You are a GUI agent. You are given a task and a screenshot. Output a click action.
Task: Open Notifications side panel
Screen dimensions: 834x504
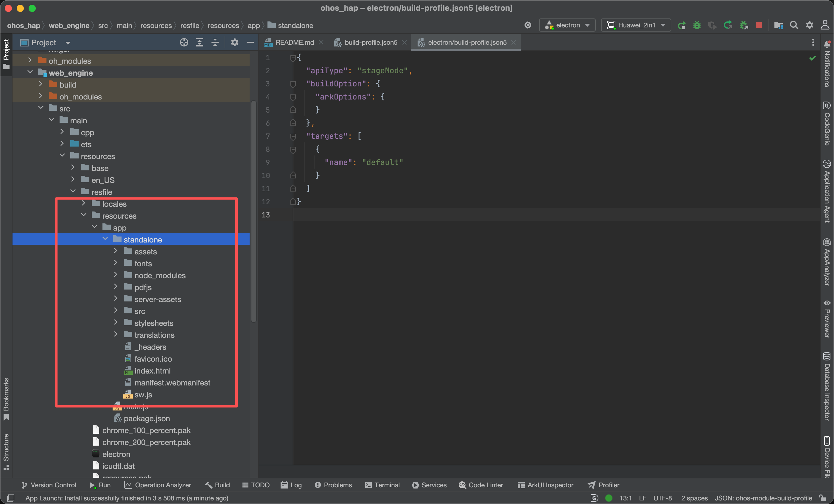coord(827,64)
